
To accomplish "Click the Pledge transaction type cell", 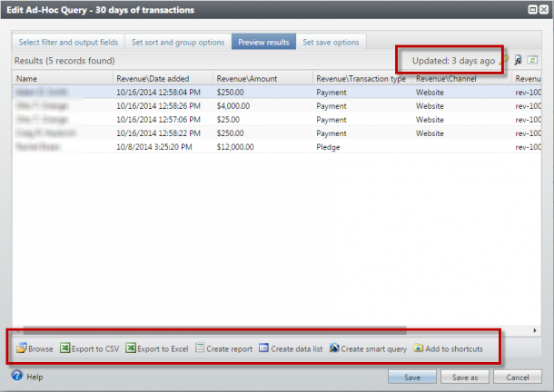I will tap(328, 147).
